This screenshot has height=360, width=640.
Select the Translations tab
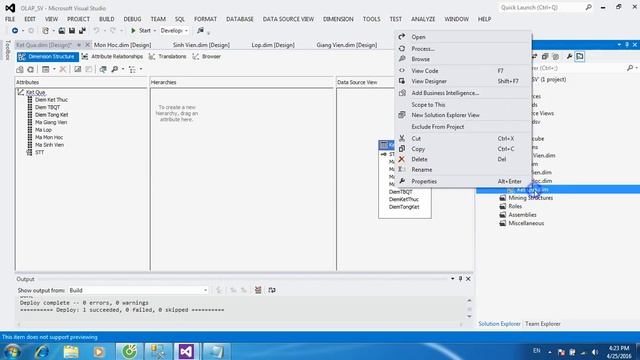167,57
